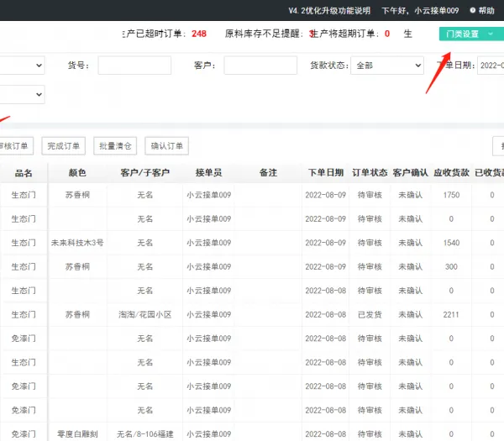Click the username 小云接单009 in header

(x=437, y=11)
